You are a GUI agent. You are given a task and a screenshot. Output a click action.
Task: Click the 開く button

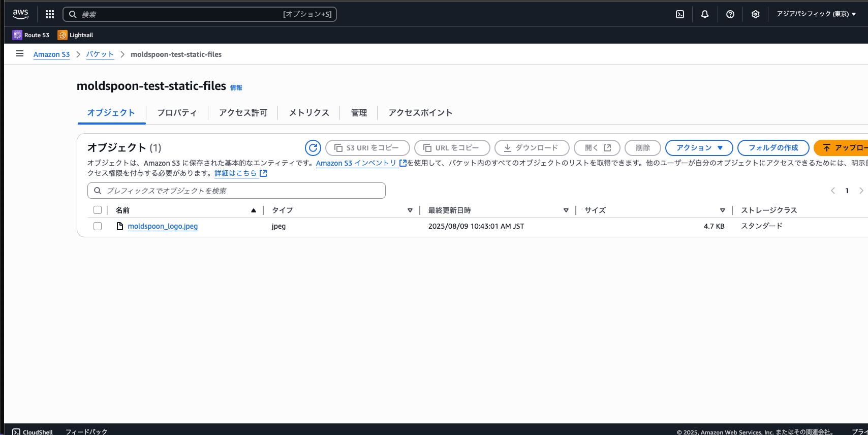[597, 148]
